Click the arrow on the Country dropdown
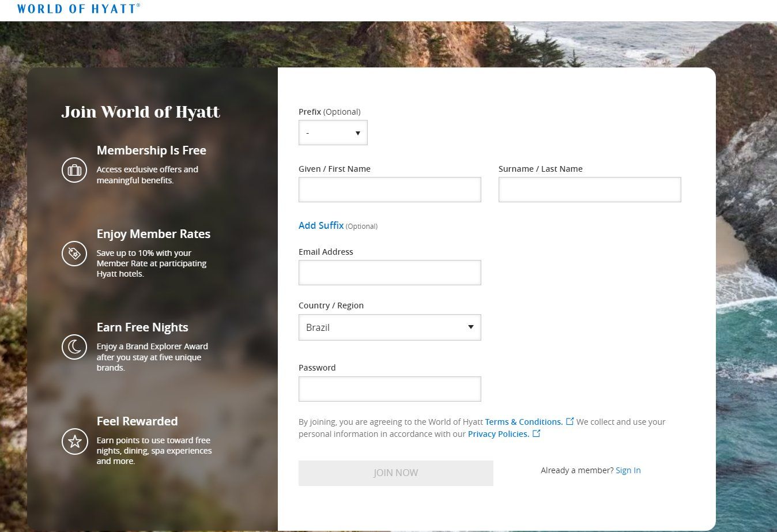The height and width of the screenshot is (532, 777). [x=470, y=327]
